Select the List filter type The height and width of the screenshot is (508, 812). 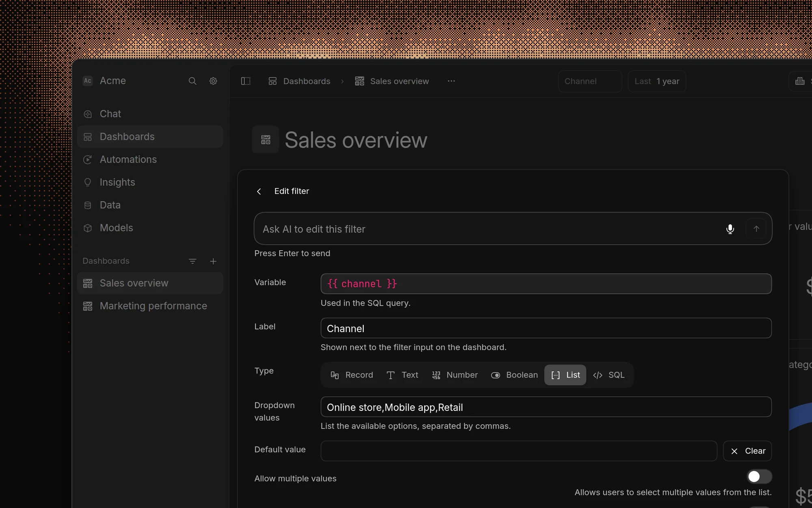[565, 375]
